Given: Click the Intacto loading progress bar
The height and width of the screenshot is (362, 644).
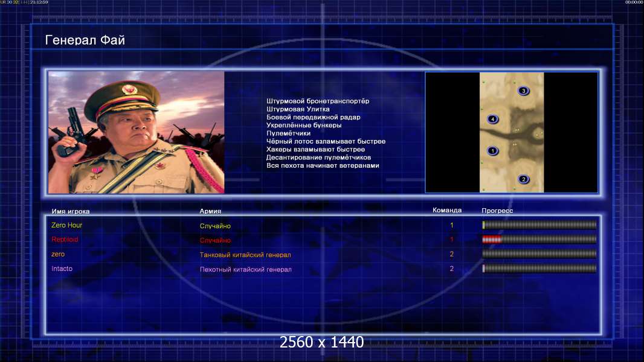Looking at the screenshot, I should tap(539, 268).
